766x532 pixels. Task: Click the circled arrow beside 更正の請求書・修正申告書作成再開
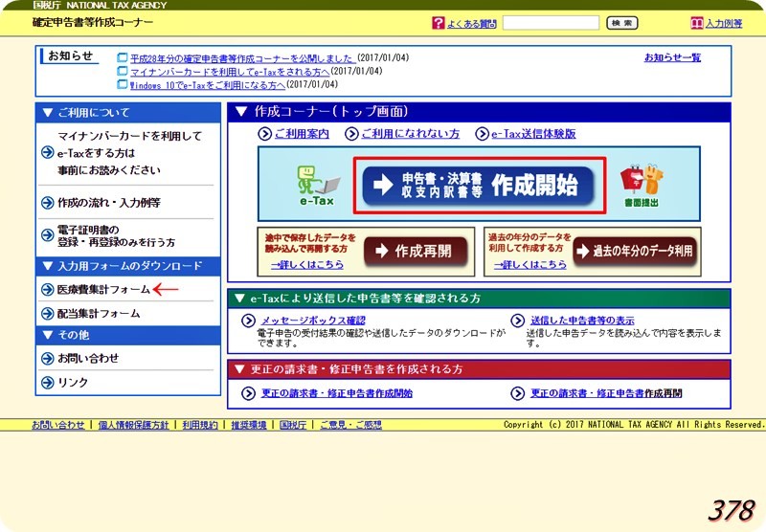coord(517,393)
